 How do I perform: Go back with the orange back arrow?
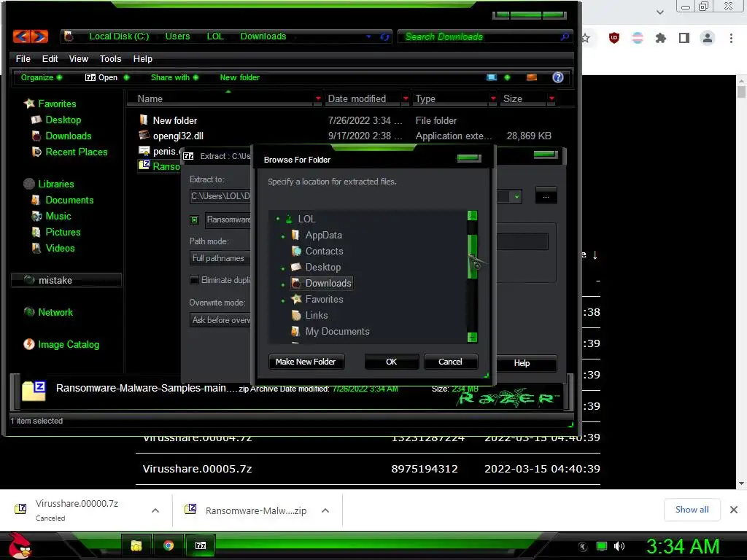click(x=21, y=36)
